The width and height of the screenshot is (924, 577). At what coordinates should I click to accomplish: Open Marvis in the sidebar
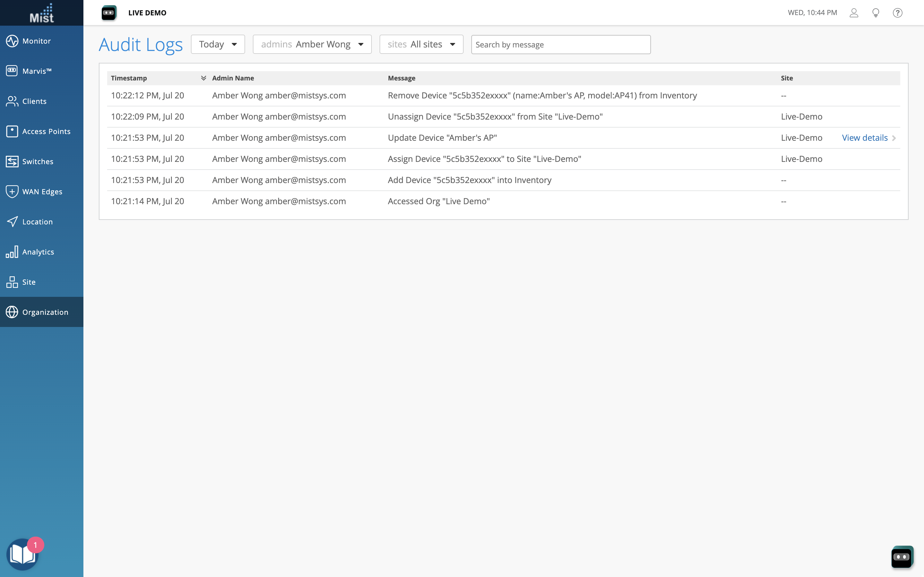pyautogui.click(x=37, y=71)
